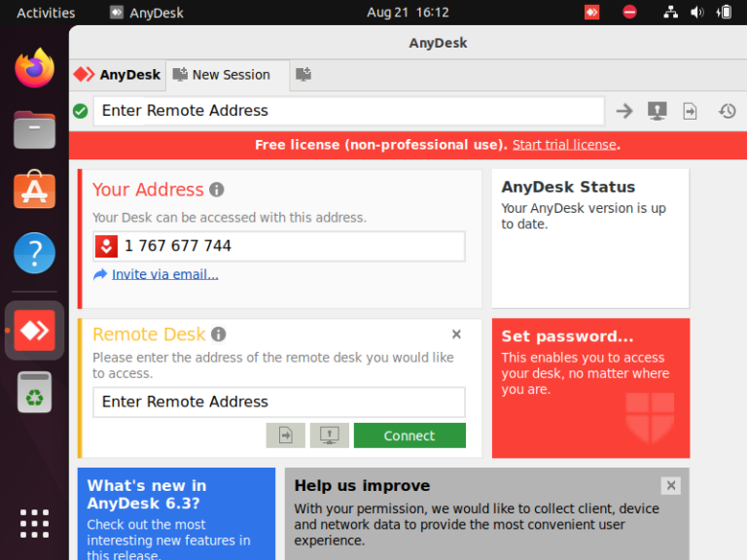Click the file transfer icon in top toolbar

690,112
